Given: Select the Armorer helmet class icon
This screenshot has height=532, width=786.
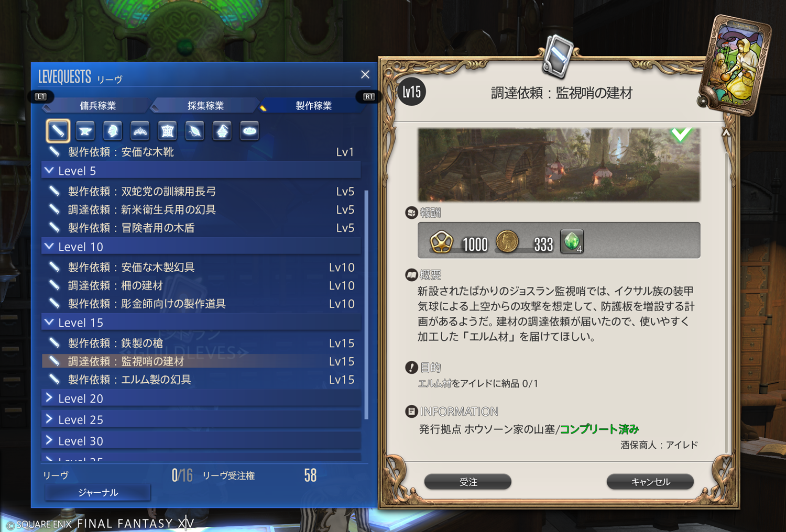Looking at the screenshot, I should tap(113, 131).
